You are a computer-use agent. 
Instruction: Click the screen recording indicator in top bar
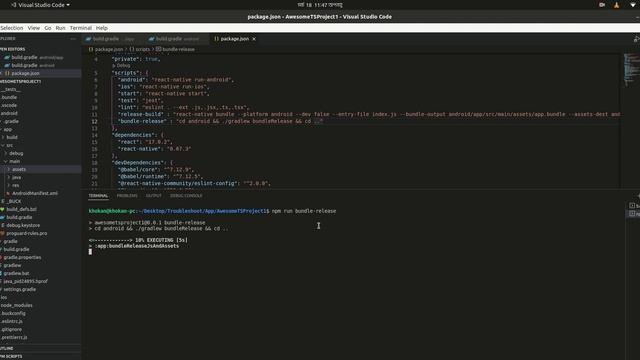602,5
